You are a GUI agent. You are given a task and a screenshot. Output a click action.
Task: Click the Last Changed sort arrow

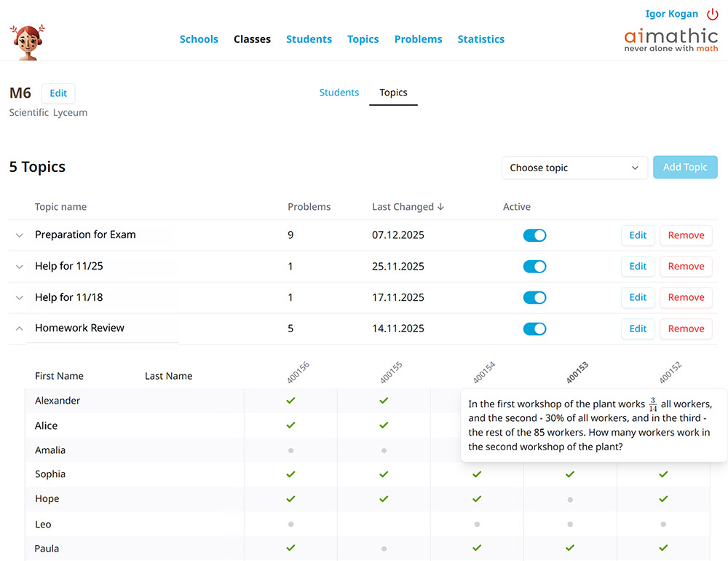440,207
